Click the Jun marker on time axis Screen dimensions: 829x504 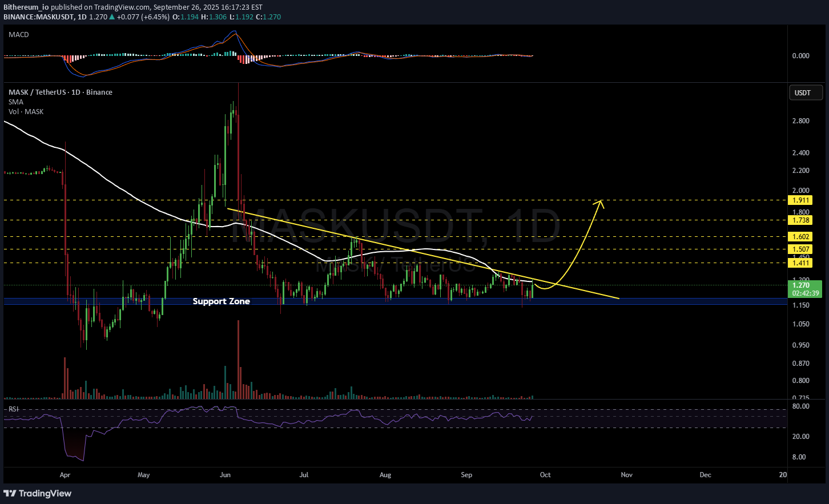tap(226, 475)
